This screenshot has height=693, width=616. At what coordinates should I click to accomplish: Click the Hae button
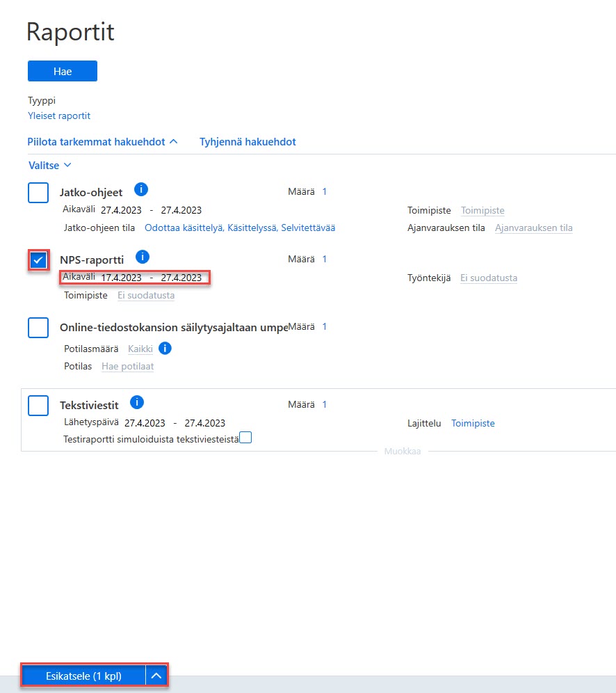click(63, 71)
